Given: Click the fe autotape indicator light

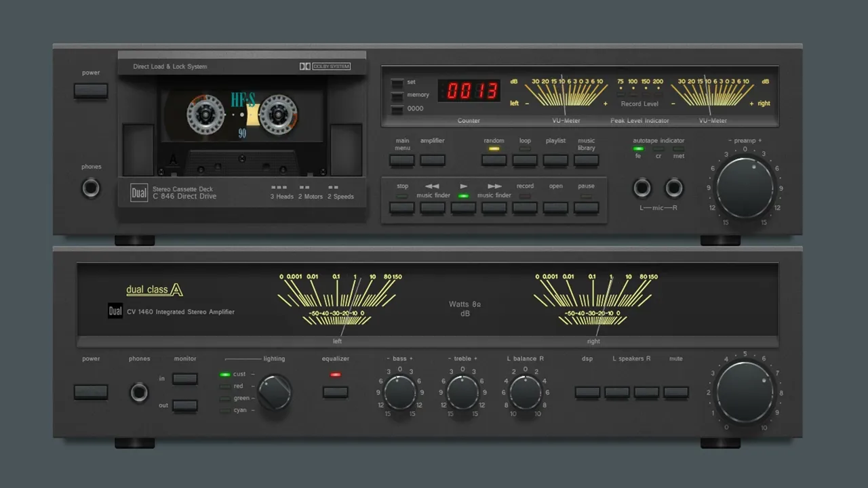Looking at the screenshot, I should coord(638,148).
